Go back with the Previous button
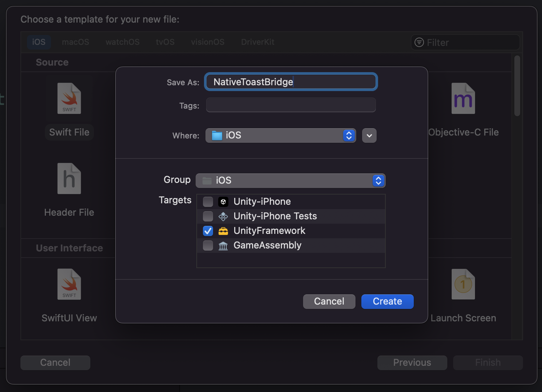This screenshot has height=392, width=542. click(412, 363)
